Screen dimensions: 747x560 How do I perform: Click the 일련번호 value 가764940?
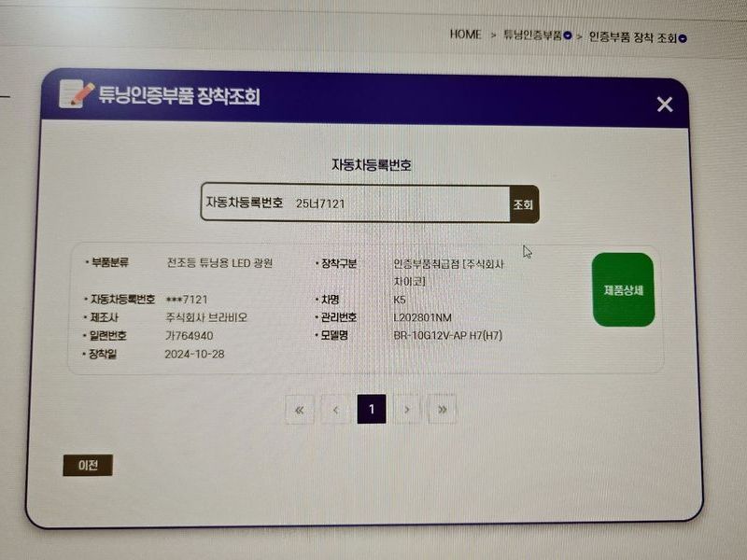(x=190, y=335)
